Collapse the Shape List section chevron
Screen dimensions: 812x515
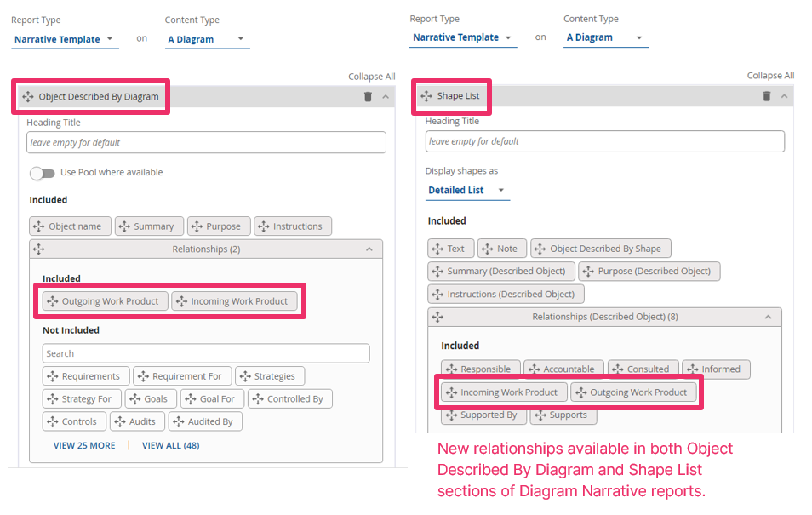pyautogui.click(x=784, y=96)
